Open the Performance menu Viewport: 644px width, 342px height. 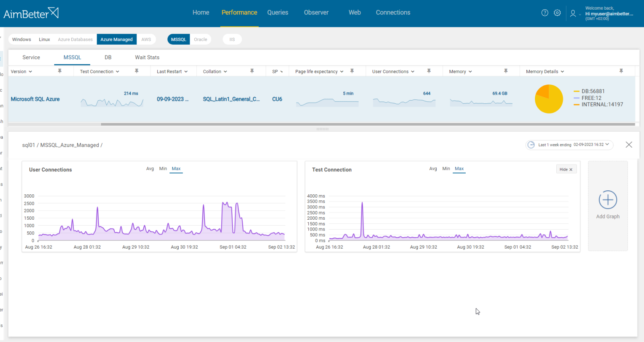click(x=239, y=12)
